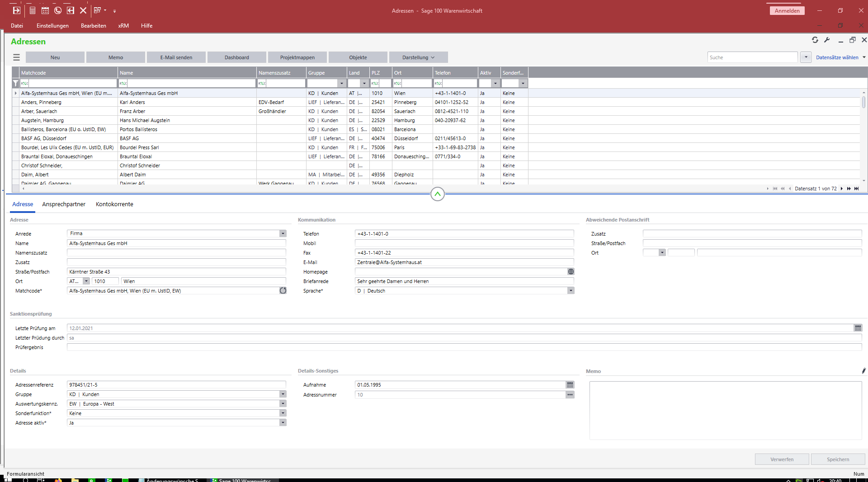Jump to the last record
Image resolution: width=868 pixels, height=482 pixels.
(x=857, y=189)
